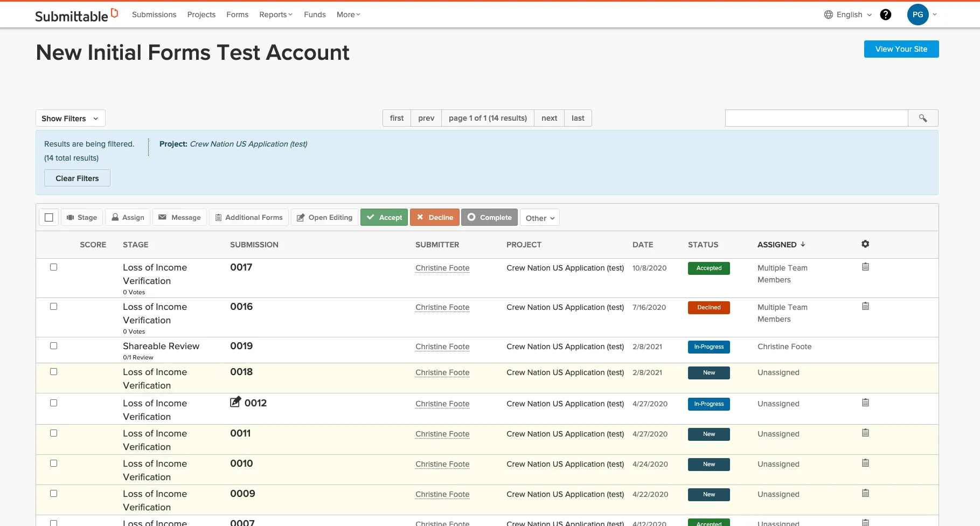Check the box for submission 0011
Image resolution: width=980 pixels, height=526 pixels.
pyautogui.click(x=53, y=433)
